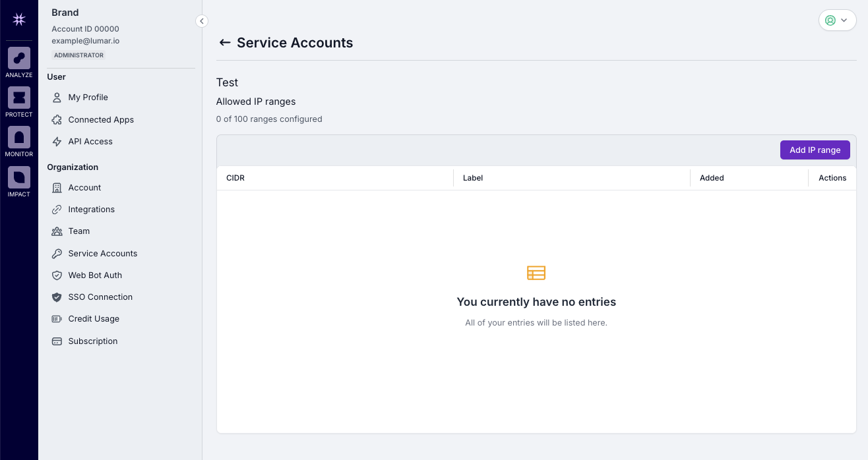
Task: Click the Connected Apps puzzle icon
Action: click(x=57, y=120)
